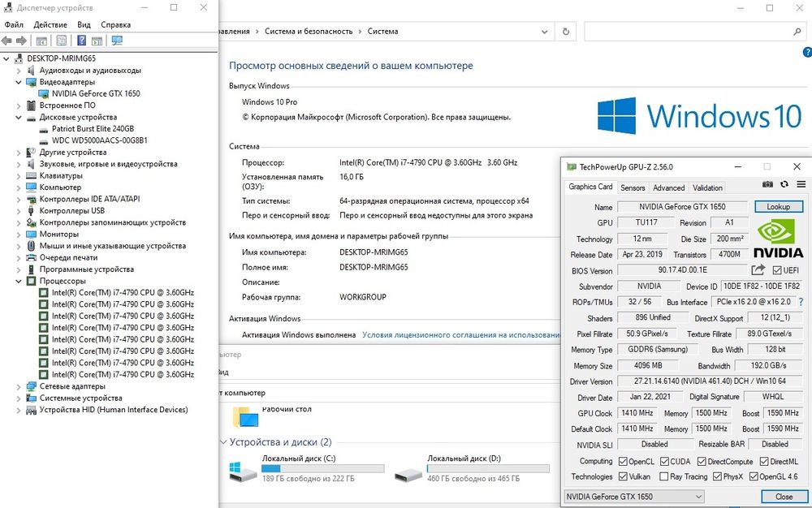Open address bar history dropdown arrow
This screenshot has height=508, width=812.
pos(544,32)
